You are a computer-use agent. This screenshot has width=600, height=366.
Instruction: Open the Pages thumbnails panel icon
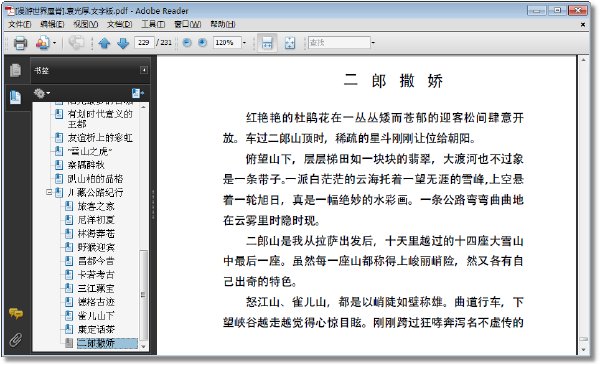click(16, 70)
